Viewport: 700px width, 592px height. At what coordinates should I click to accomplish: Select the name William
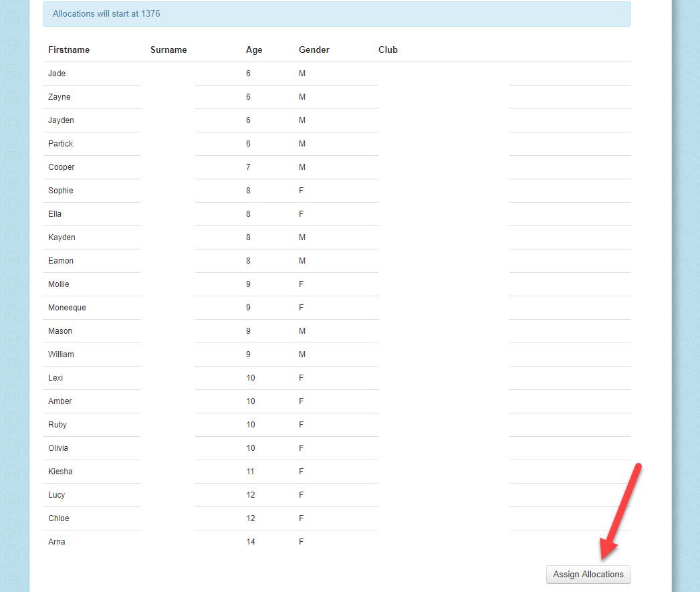point(61,354)
